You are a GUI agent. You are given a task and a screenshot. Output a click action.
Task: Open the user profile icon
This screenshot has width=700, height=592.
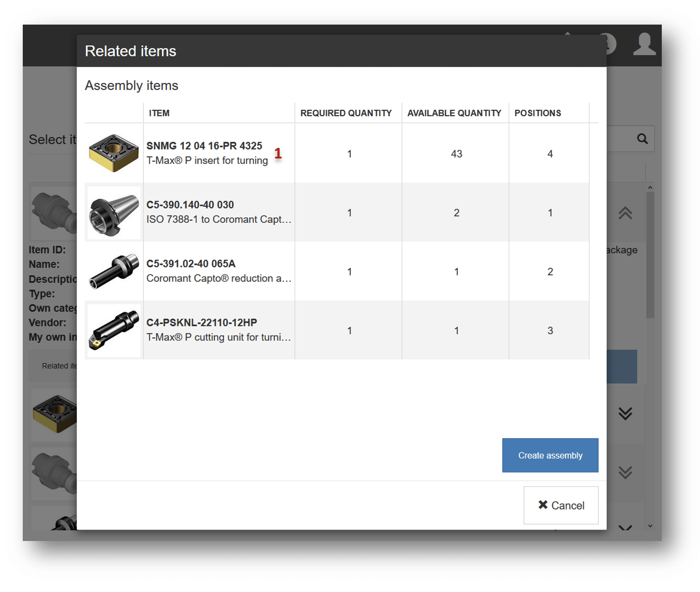click(x=644, y=45)
